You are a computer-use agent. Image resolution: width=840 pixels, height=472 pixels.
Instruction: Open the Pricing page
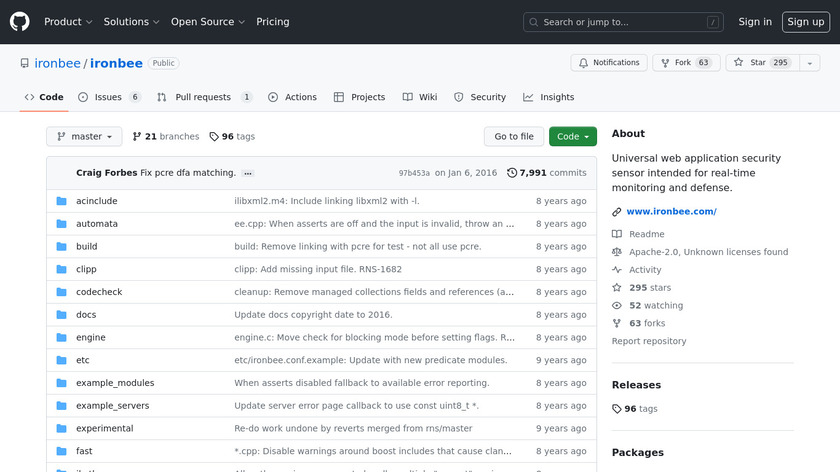pyautogui.click(x=273, y=22)
